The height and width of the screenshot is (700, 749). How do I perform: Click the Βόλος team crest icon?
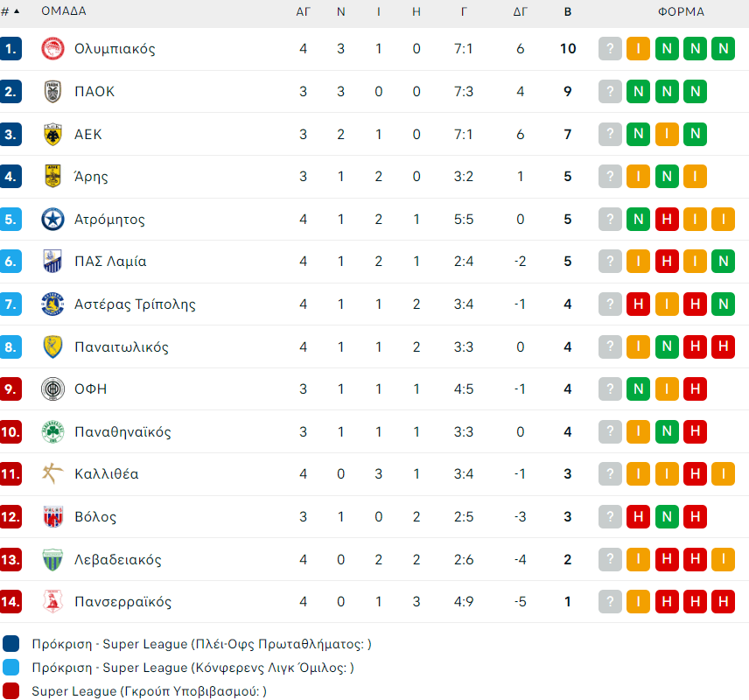52,517
